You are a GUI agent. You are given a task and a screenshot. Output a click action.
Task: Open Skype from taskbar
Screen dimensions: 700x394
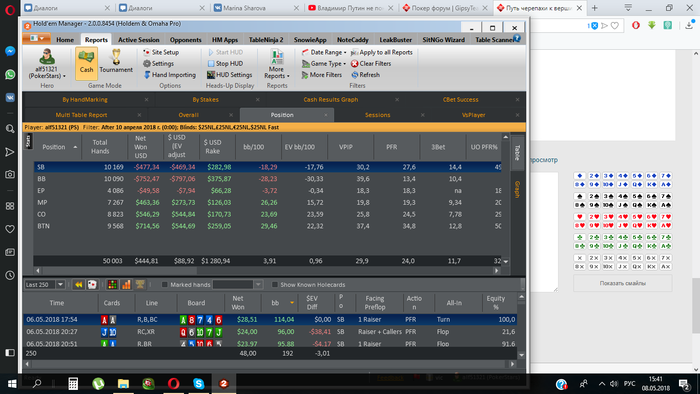click(x=198, y=383)
